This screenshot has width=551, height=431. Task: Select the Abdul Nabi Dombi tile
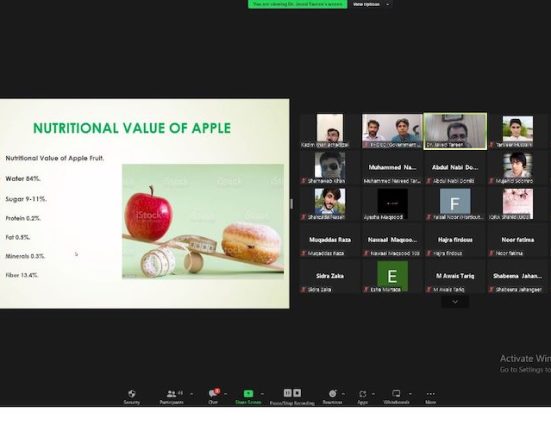click(x=455, y=168)
